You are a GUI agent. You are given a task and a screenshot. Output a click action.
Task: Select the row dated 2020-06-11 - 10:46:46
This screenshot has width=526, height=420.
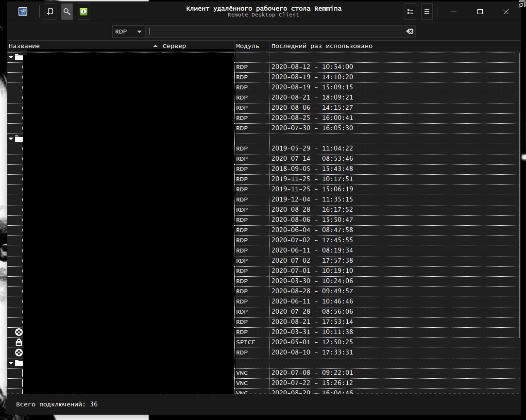(x=264, y=302)
